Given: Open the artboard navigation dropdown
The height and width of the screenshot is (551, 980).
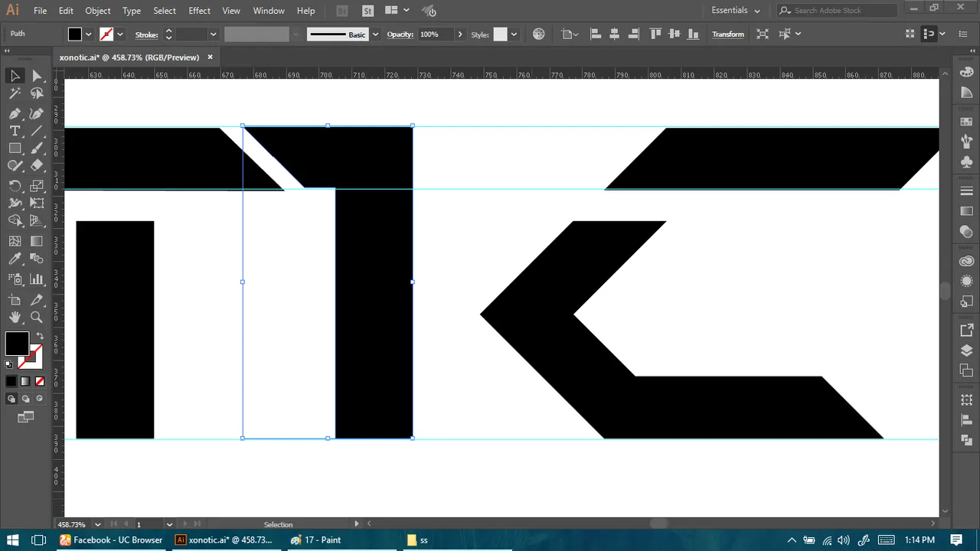Looking at the screenshot, I should click(x=169, y=525).
